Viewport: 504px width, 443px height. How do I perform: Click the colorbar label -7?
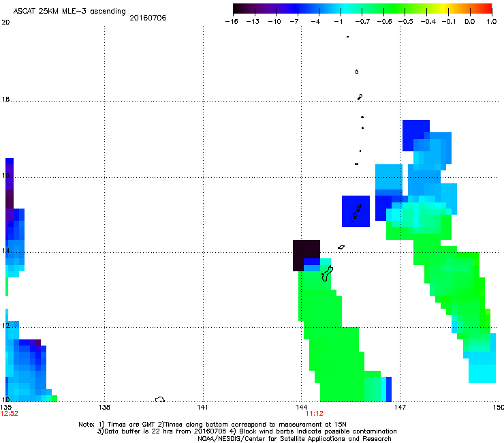[x=294, y=22]
